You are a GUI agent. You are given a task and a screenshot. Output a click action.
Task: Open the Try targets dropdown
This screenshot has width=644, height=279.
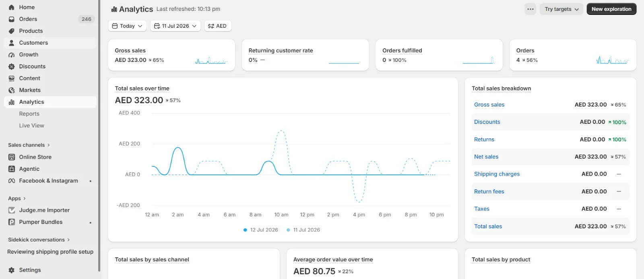pos(561,9)
